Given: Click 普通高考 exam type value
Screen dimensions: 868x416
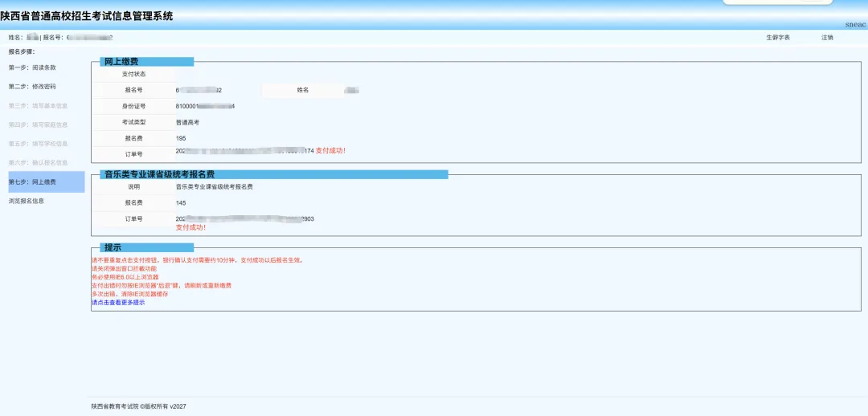Looking at the screenshot, I should click(187, 122).
